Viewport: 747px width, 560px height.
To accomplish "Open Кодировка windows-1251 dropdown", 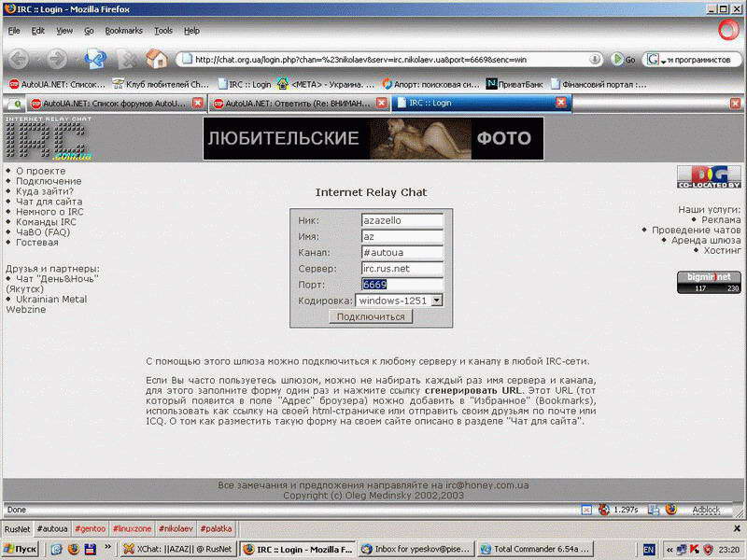I will pyautogui.click(x=436, y=301).
